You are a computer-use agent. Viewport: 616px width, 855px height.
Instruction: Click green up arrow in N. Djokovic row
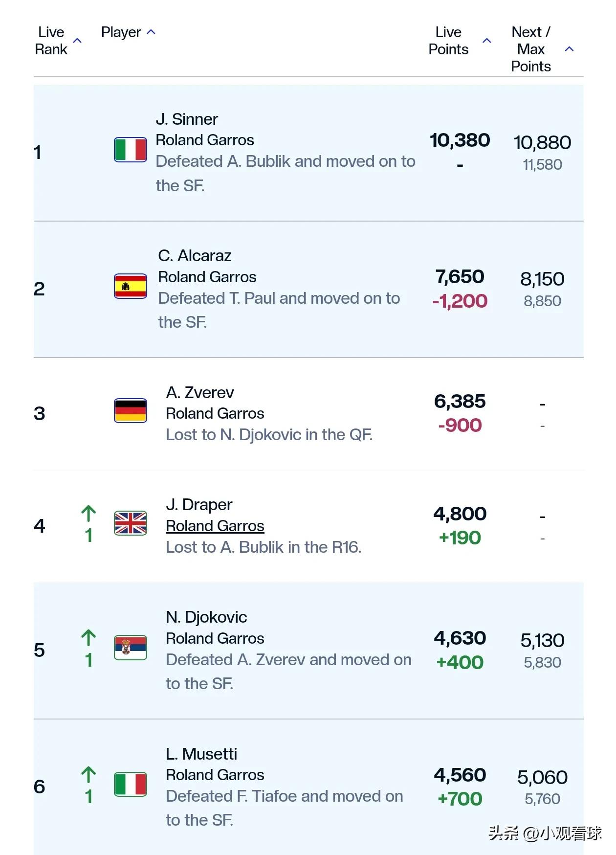click(x=88, y=638)
